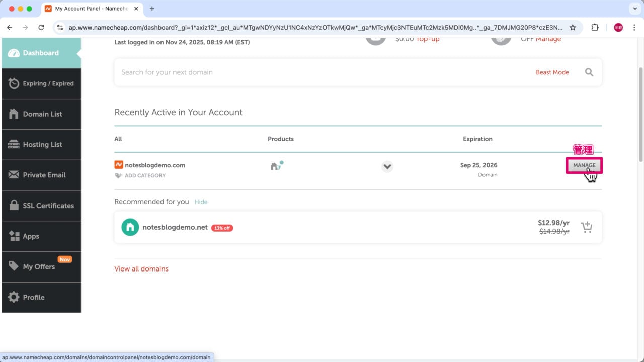Open the Profile section

41,297
